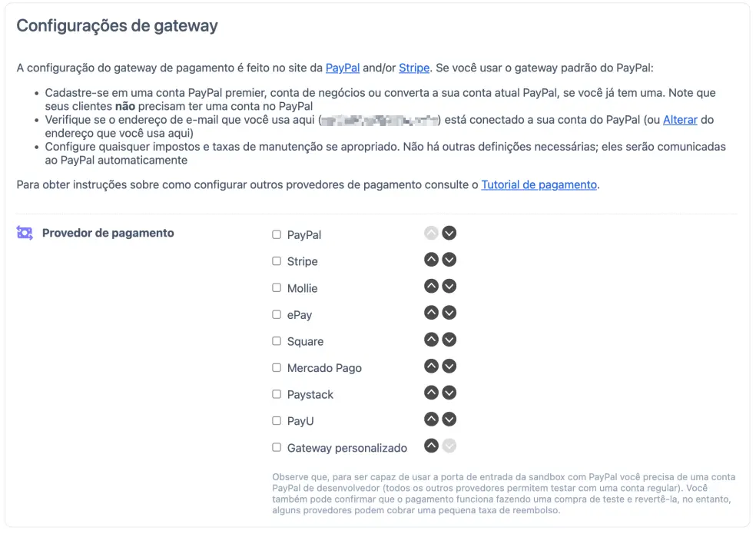Viewport: 756px width, 534px height.
Task: Click the down chevron next to Paystack
Action: pyautogui.click(x=449, y=393)
